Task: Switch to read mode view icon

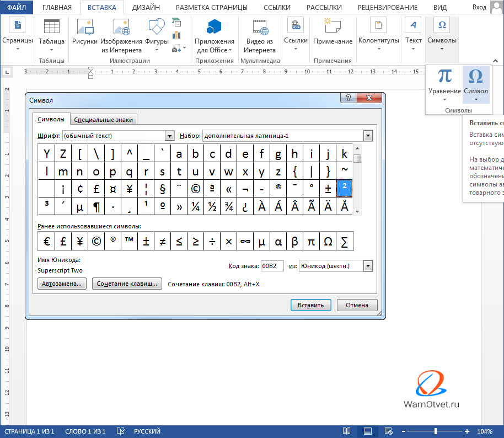Action: click(x=346, y=431)
